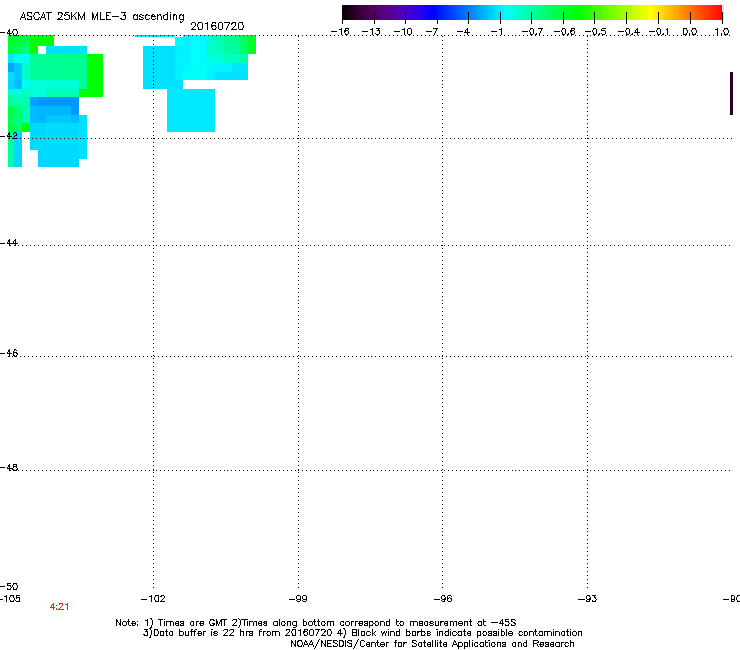Click the -7 color scale label
Image resolution: width=740 pixels, height=650 pixels.
pos(432,32)
